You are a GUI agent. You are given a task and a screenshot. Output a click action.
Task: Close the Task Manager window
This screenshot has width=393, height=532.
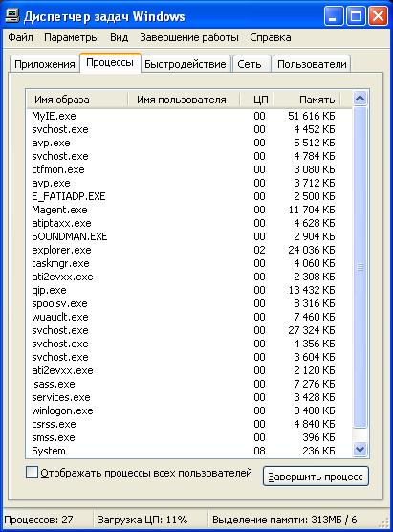(378, 16)
